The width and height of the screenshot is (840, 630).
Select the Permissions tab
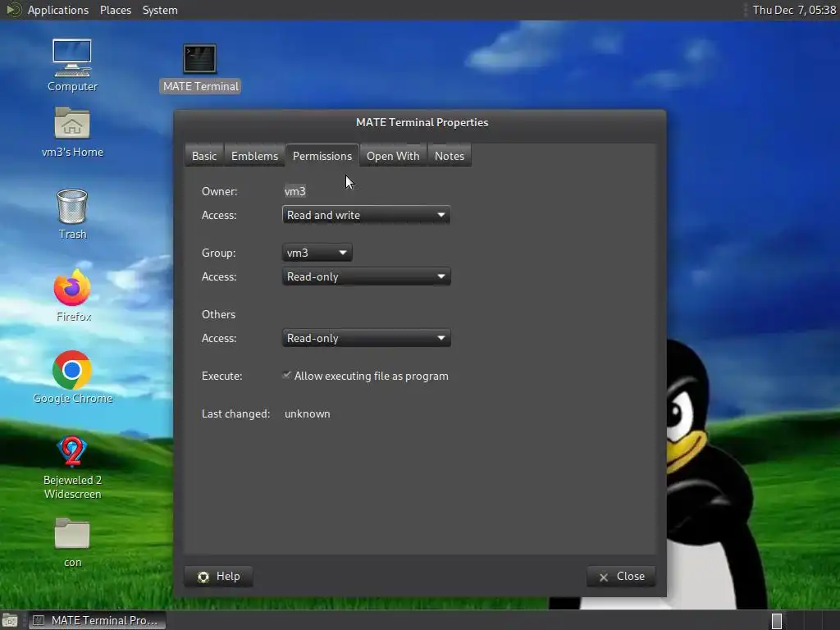[322, 156]
